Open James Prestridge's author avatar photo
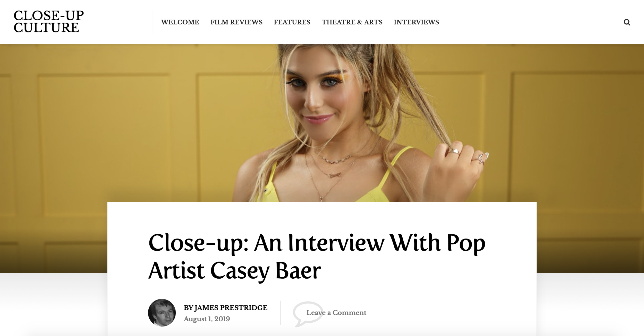The image size is (644, 336). coord(162,313)
